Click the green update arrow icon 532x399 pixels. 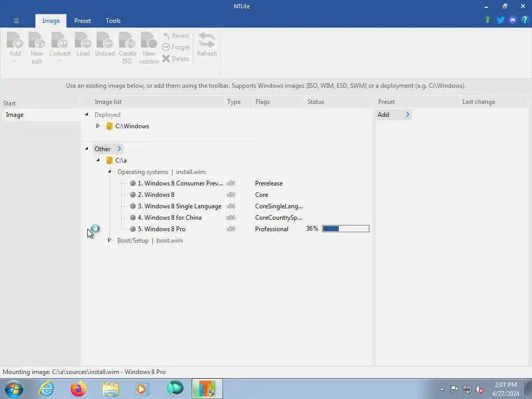coord(487,20)
